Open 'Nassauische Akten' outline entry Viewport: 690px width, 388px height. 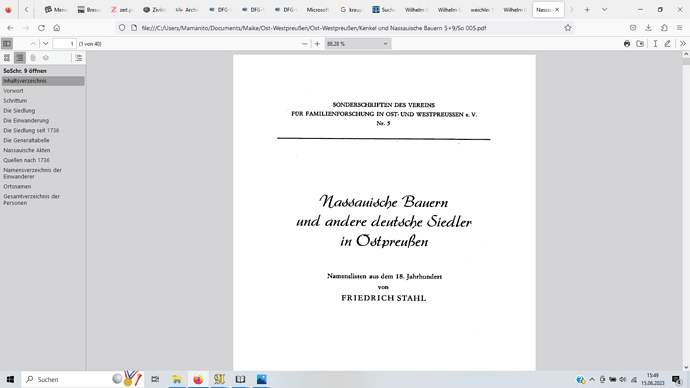pos(26,150)
